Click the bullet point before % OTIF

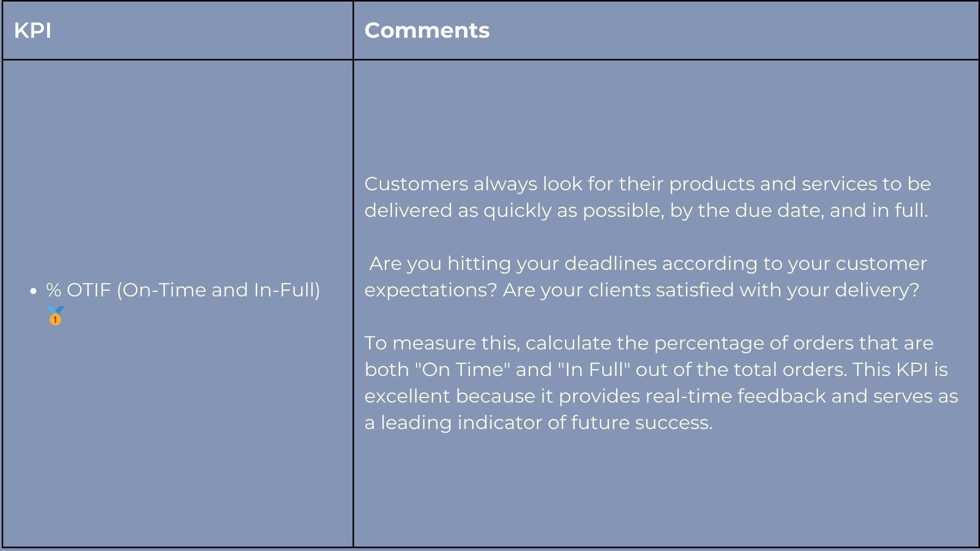34,291
